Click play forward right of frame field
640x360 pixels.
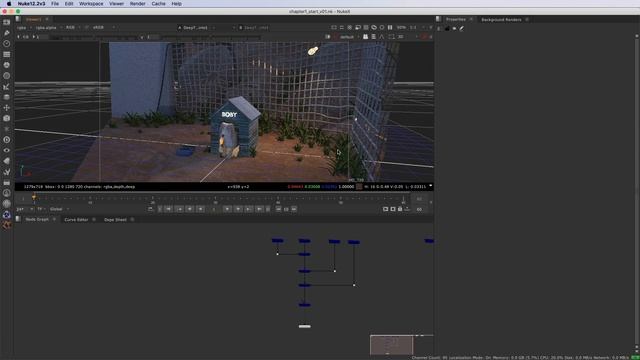(x=227, y=209)
